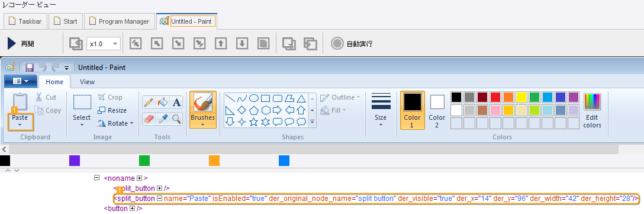Click the first upper-left arrow recorder icon
The height and width of the screenshot is (214, 644).
(135, 43)
